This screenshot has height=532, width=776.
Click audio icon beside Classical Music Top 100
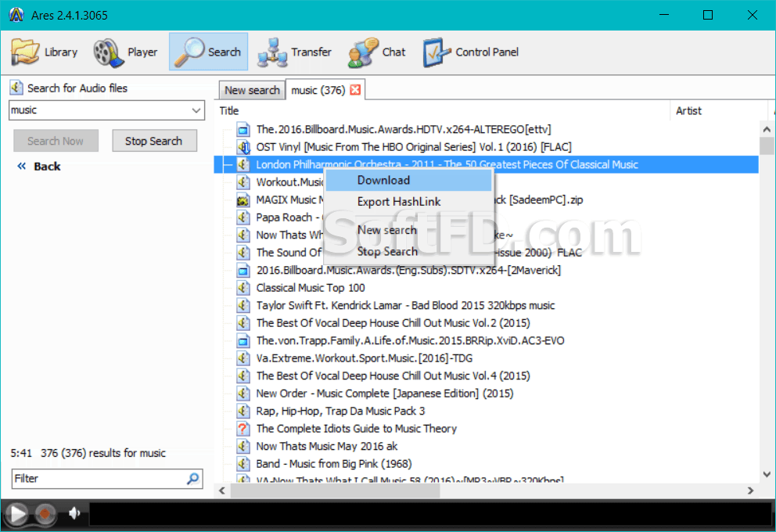243,288
